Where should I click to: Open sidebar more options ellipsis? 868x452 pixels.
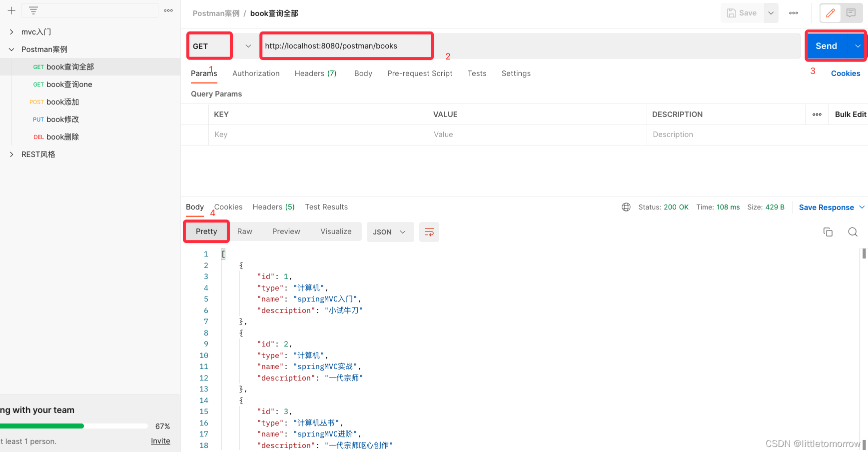click(x=168, y=10)
